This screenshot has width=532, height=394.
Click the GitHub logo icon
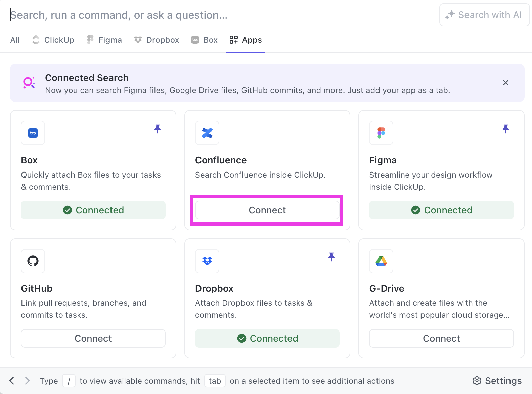point(33,261)
